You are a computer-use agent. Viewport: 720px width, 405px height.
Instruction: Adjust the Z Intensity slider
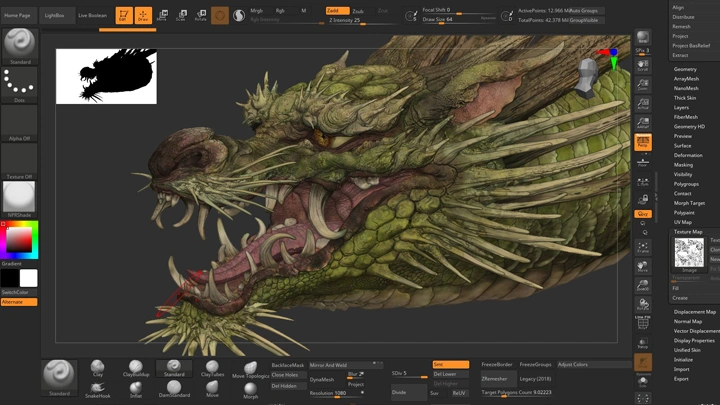363,21
